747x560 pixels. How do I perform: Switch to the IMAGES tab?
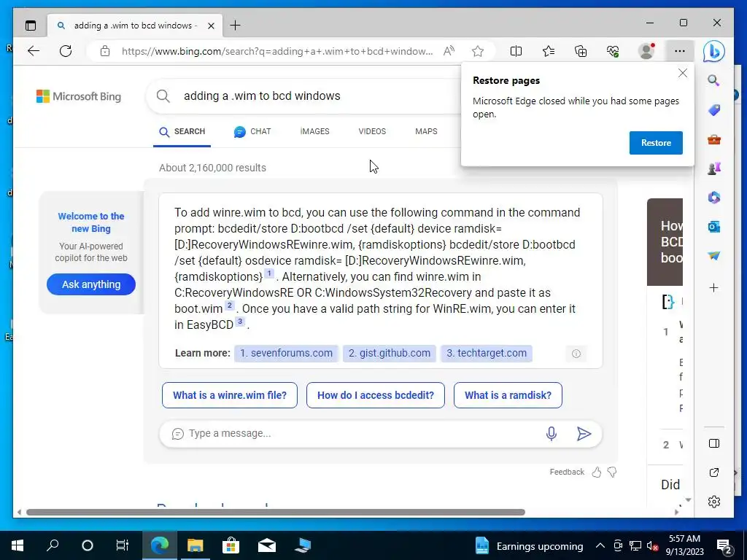tap(314, 131)
